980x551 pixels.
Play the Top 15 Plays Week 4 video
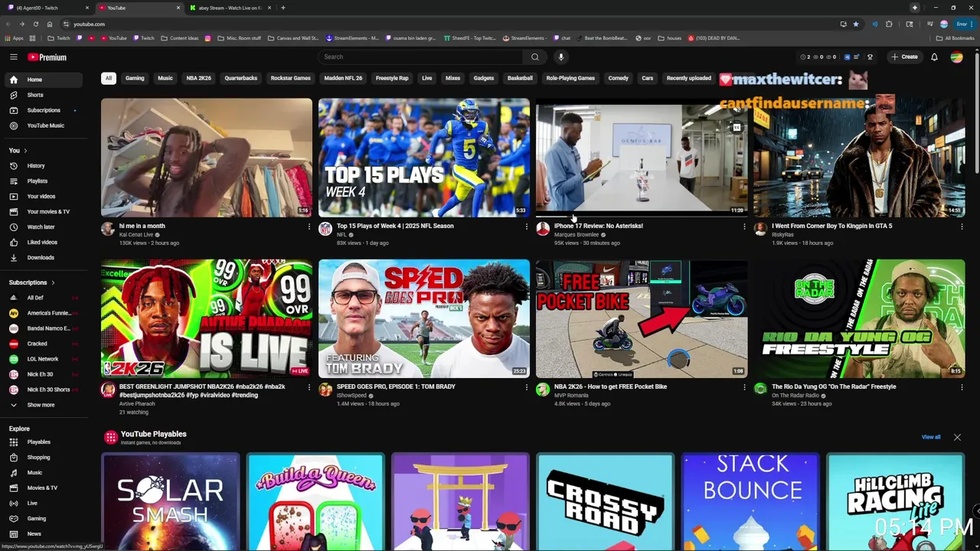[423, 158]
